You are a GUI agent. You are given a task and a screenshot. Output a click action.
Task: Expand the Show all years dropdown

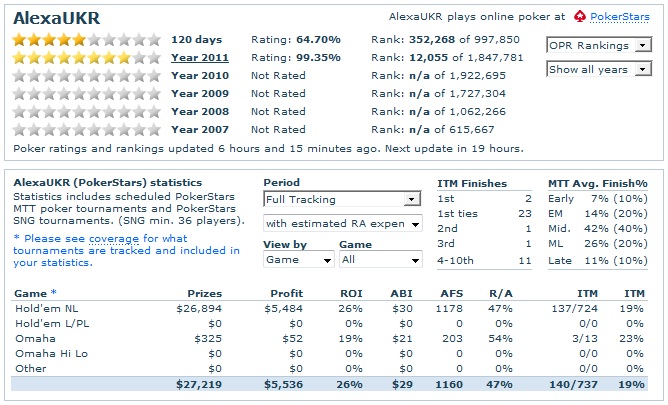tap(601, 69)
